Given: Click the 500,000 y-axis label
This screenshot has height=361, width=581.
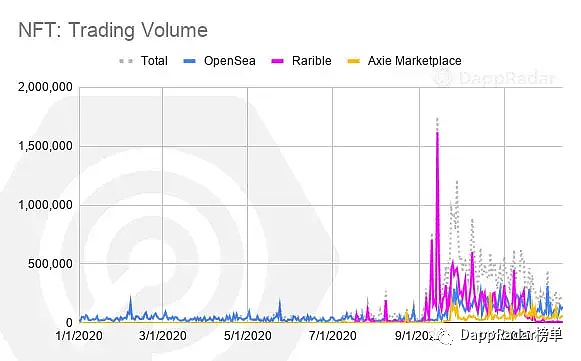Looking at the screenshot, I should click(50, 264).
